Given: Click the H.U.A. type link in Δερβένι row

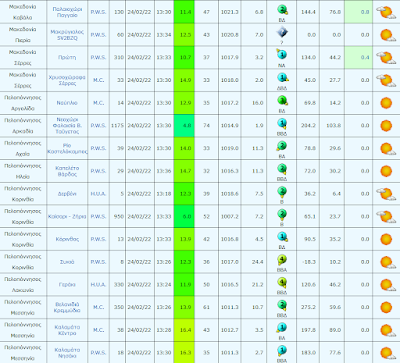Looking at the screenshot, I should point(98,194).
